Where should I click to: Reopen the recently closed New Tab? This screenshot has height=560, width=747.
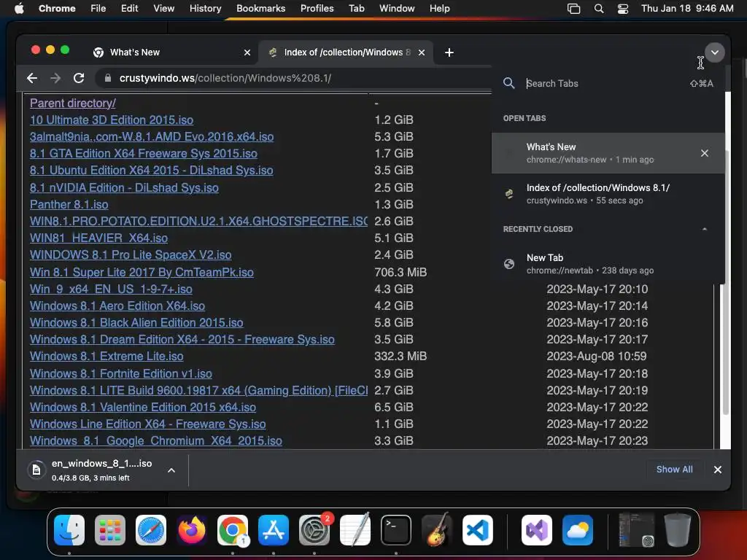click(608, 264)
